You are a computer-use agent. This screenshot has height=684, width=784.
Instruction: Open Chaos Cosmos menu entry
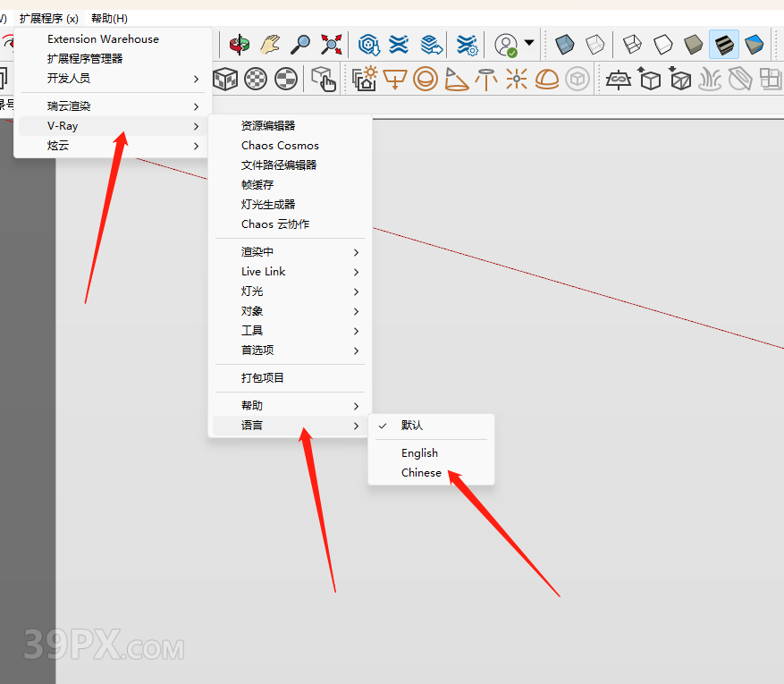290,146
